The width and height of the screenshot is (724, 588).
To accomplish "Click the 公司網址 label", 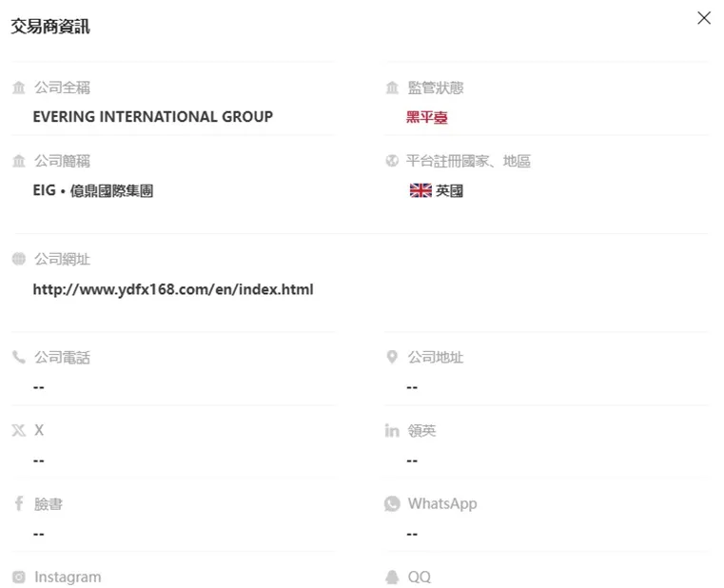I will [63, 259].
